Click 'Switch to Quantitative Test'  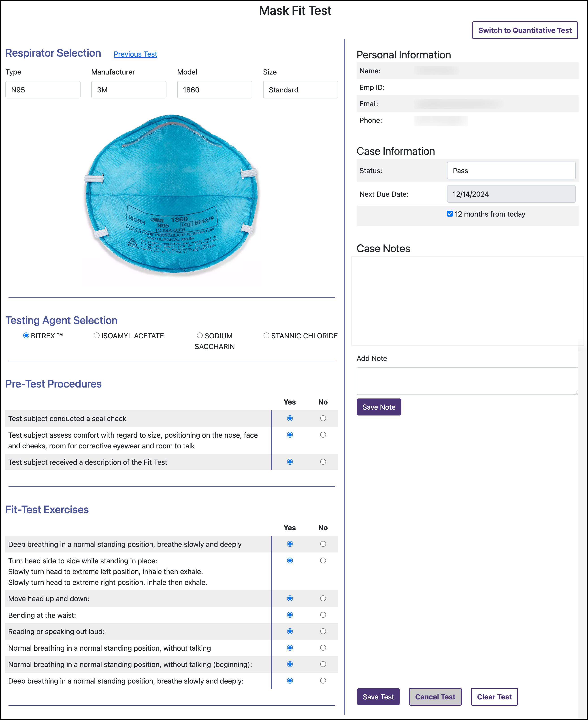click(x=525, y=30)
